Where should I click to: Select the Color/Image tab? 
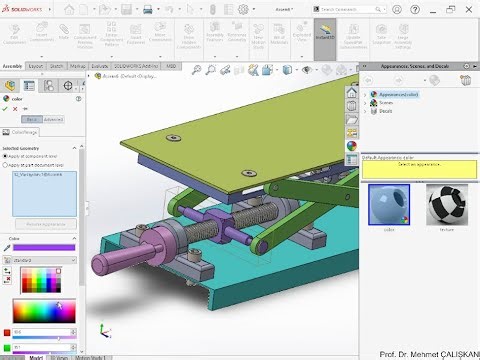[20, 132]
